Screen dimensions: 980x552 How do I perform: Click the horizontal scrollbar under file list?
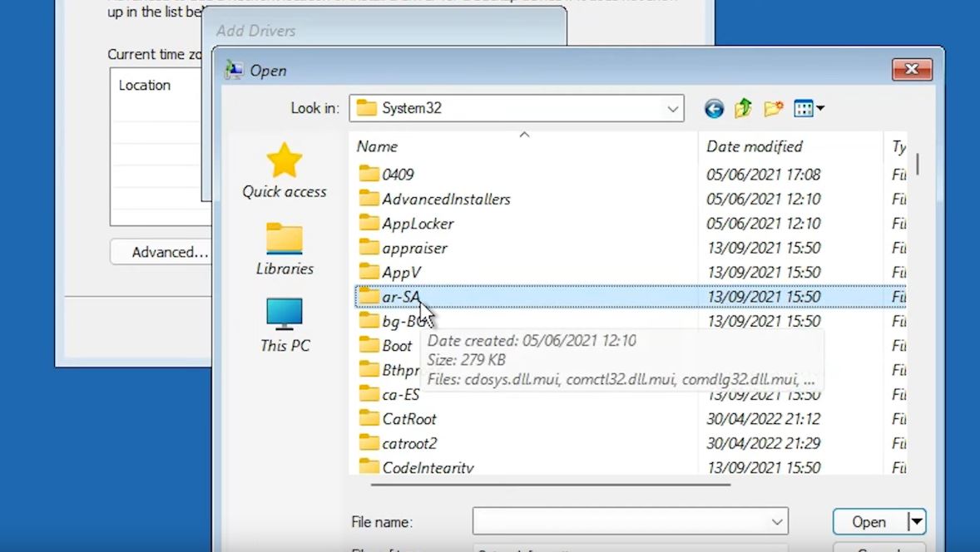click(550, 484)
